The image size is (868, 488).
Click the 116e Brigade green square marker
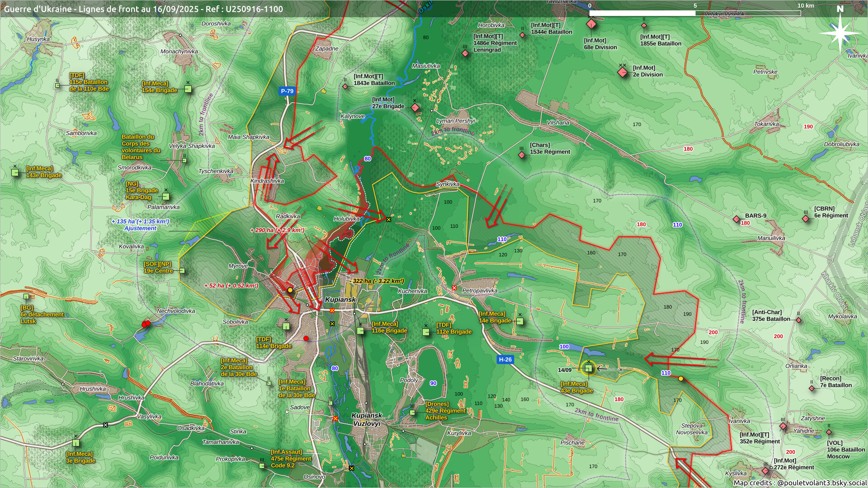(360, 331)
